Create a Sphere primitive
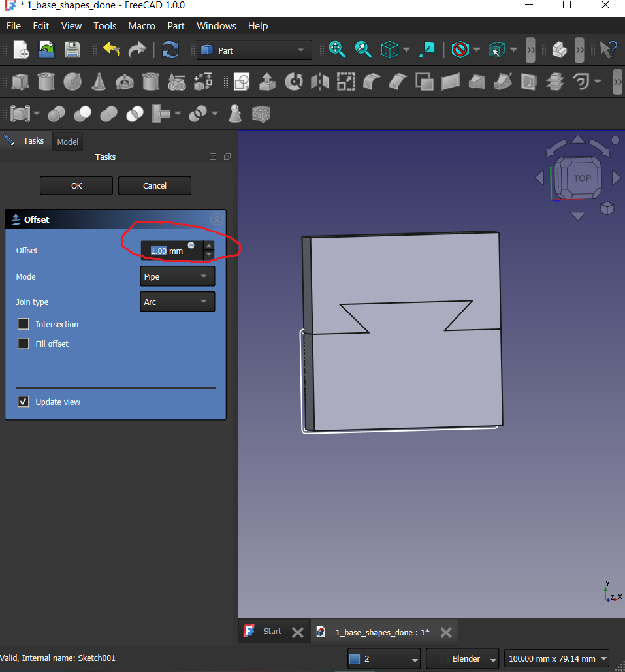The image size is (625, 672). coord(72,82)
